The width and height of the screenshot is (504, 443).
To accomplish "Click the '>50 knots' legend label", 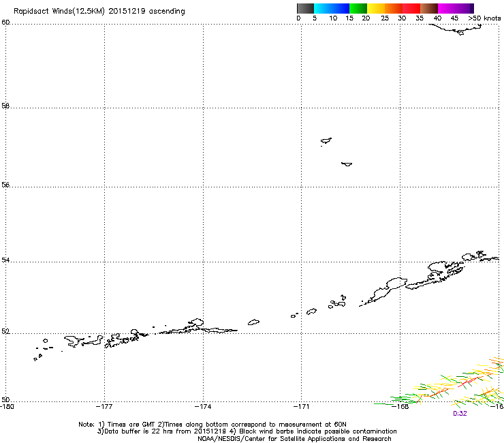I will click(484, 18).
